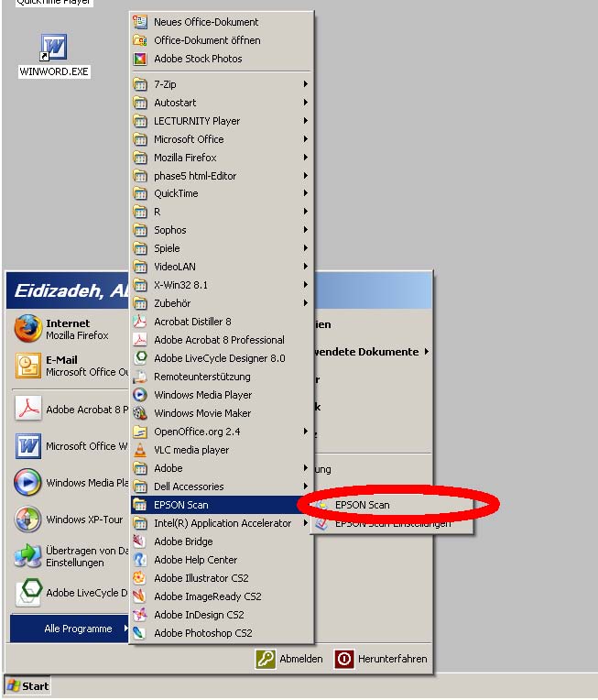Expand the LECTURNITY Player submenu arrow

305,121
